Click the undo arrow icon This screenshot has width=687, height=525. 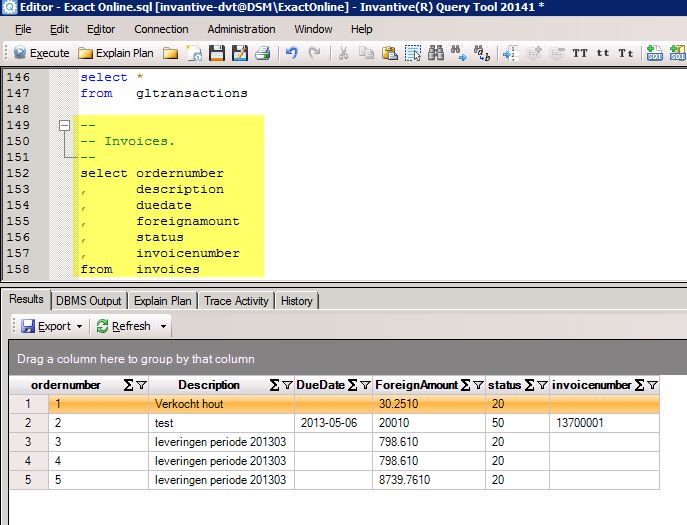click(292, 53)
